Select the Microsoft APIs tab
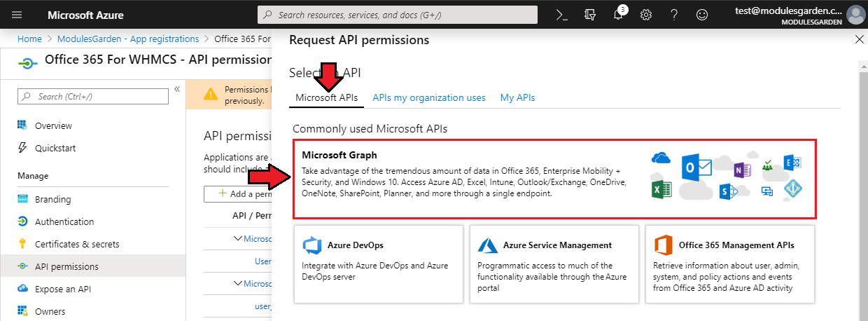The height and width of the screenshot is (321, 868). coord(327,98)
